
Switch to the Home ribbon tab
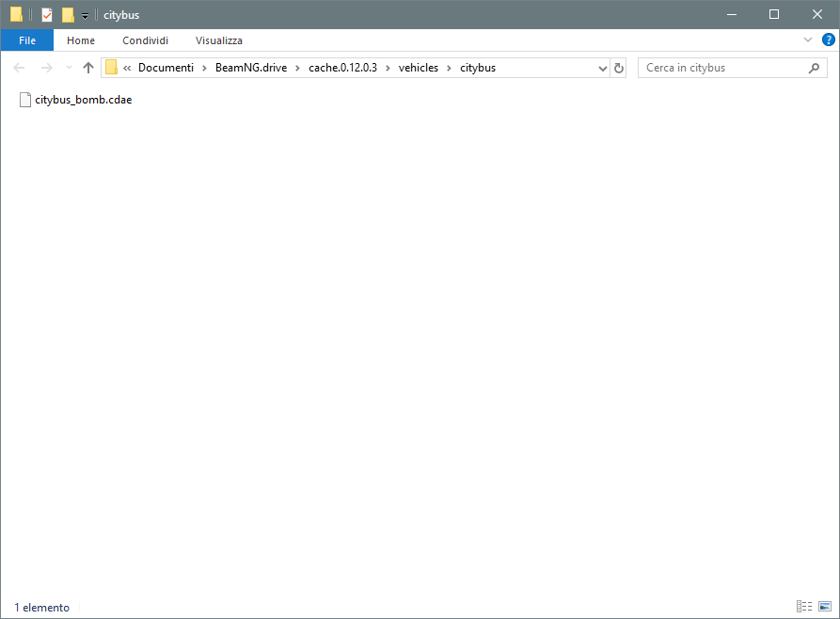[81, 40]
